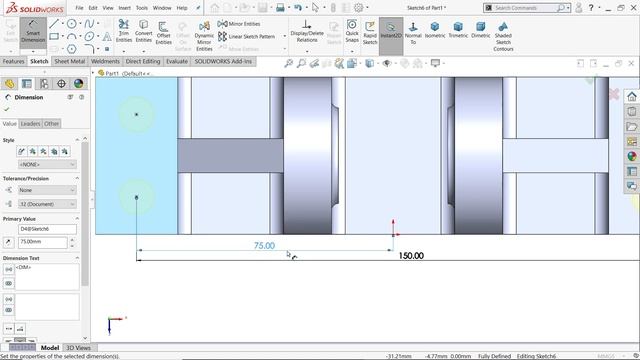The height and width of the screenshot is (360, 640).
Task: Click the D4@Sketch6 name field
Action: point(47,229)
